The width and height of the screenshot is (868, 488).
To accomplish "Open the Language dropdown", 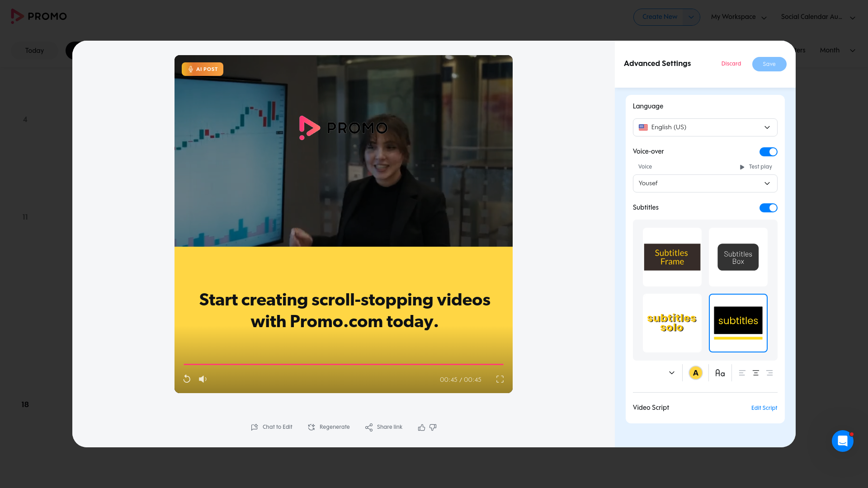I will pyautogui.click(x=705, y=127).
